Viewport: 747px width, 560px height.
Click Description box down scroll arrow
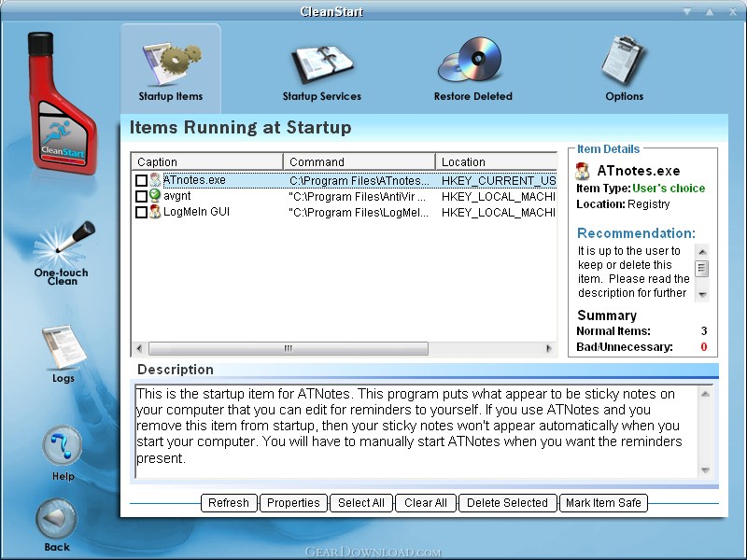click(x=706, y=470)
